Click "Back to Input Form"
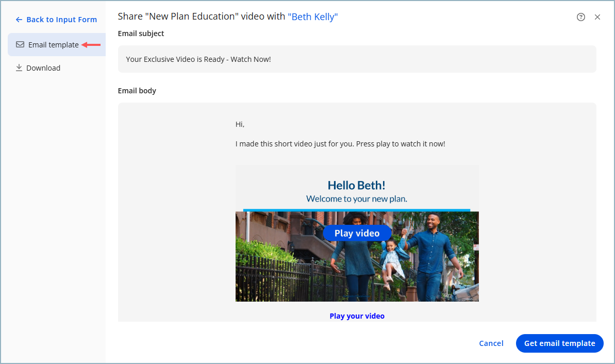Screen dimensions: 615x364 click(56, 19)
